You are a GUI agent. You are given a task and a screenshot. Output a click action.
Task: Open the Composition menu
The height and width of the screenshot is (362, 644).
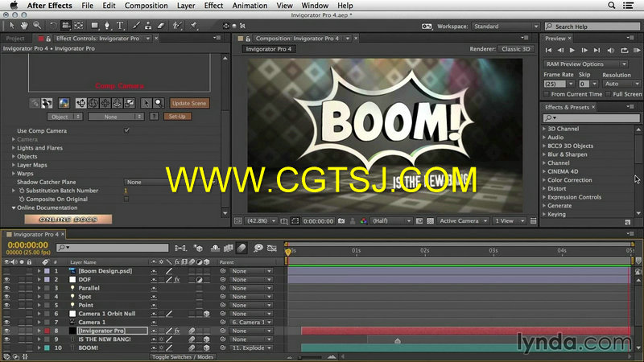point(146,6)
